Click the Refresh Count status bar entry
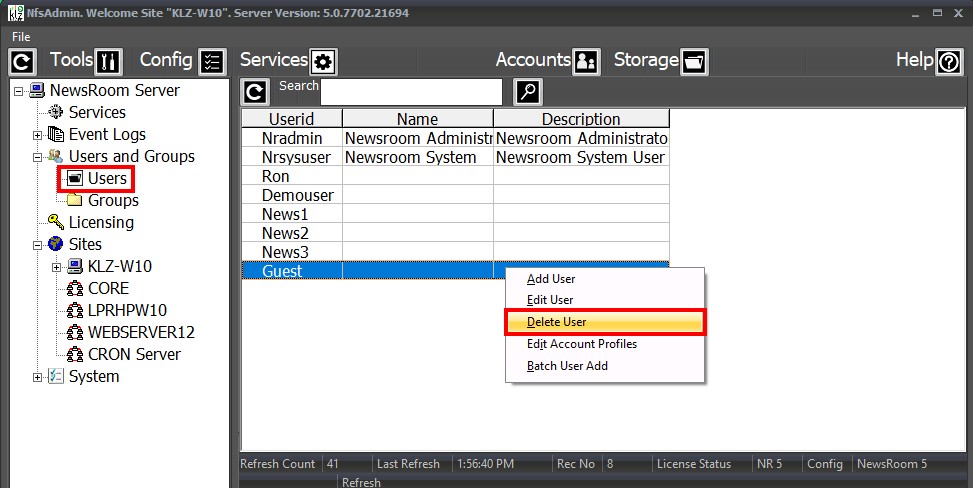The height and width of the screenshot is (488, 973). click(277, 464)
